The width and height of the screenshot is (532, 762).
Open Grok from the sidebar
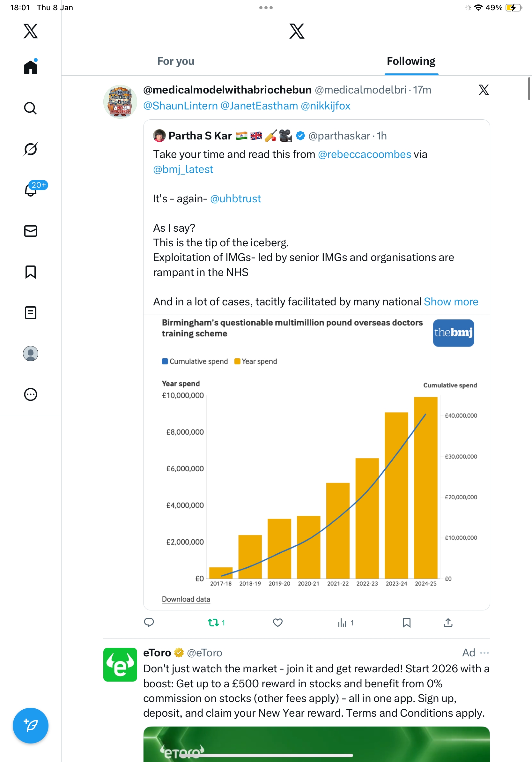30,149
